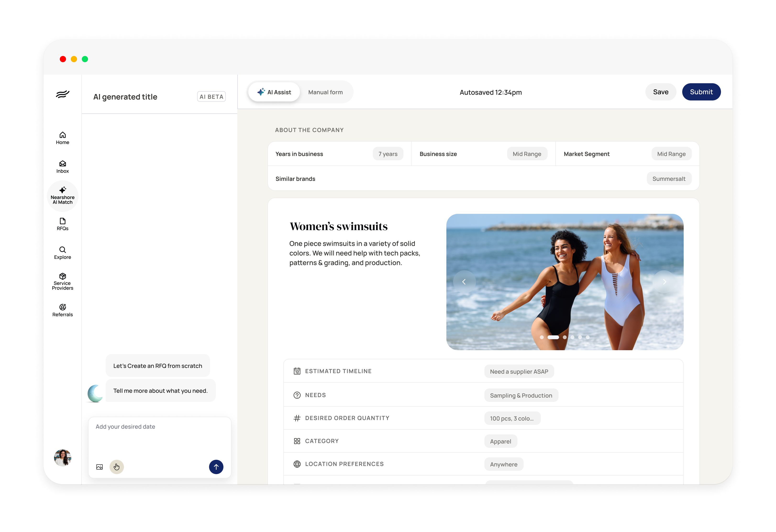Click the image attachment icon in chat
Viewport: 776px width, 532px height.
point(100,467)
